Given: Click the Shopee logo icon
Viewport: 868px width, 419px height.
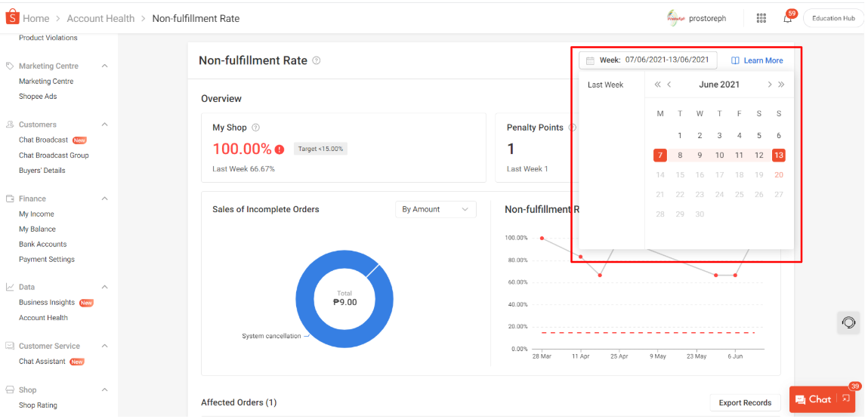Looking at the screenshot, I should point(12,17).
